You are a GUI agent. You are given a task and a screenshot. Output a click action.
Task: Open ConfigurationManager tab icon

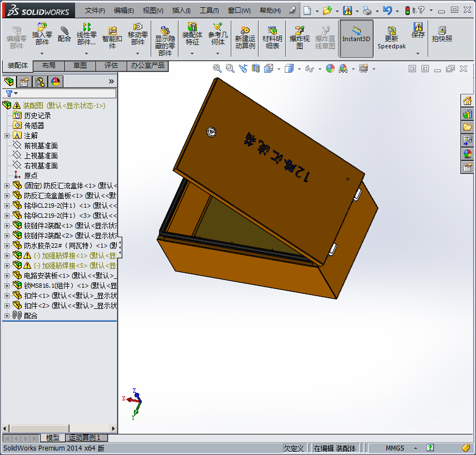[40, 81]
